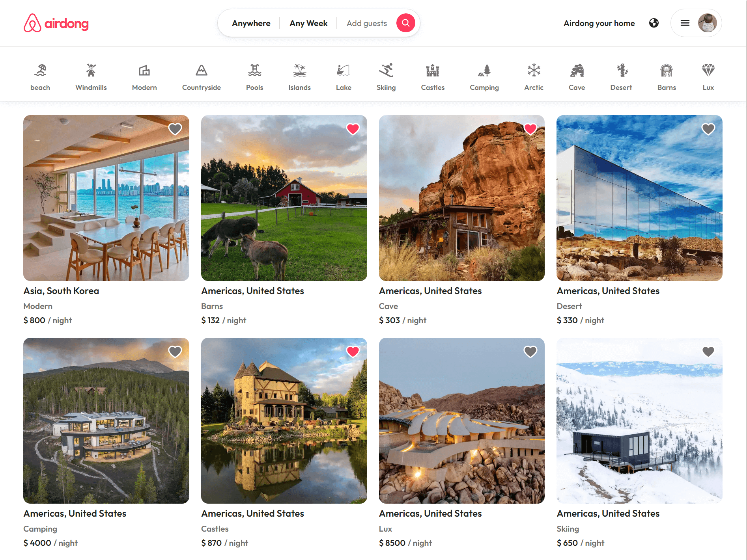Click the airdong logo
This screenshot has width=747, height=560.
tap(56, 23)
